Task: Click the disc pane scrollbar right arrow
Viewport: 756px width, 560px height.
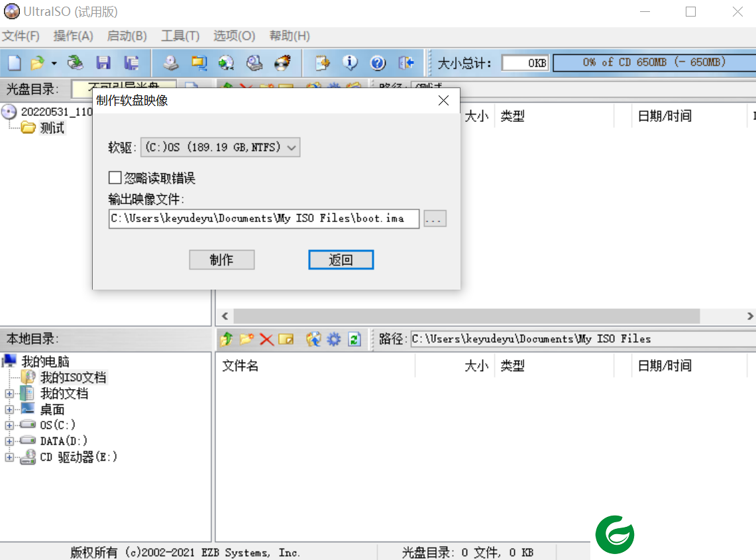Action: coord(750,316)
